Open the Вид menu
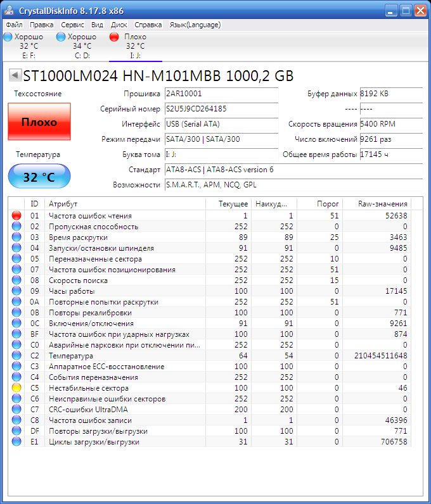The width and height of the screenshot is (431, 504). 97,25
